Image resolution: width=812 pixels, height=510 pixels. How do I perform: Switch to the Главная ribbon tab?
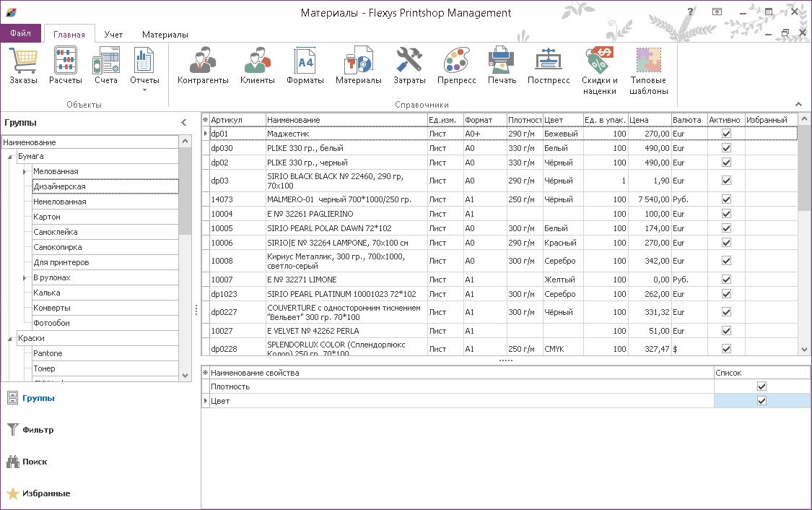(x=69, y=34)
